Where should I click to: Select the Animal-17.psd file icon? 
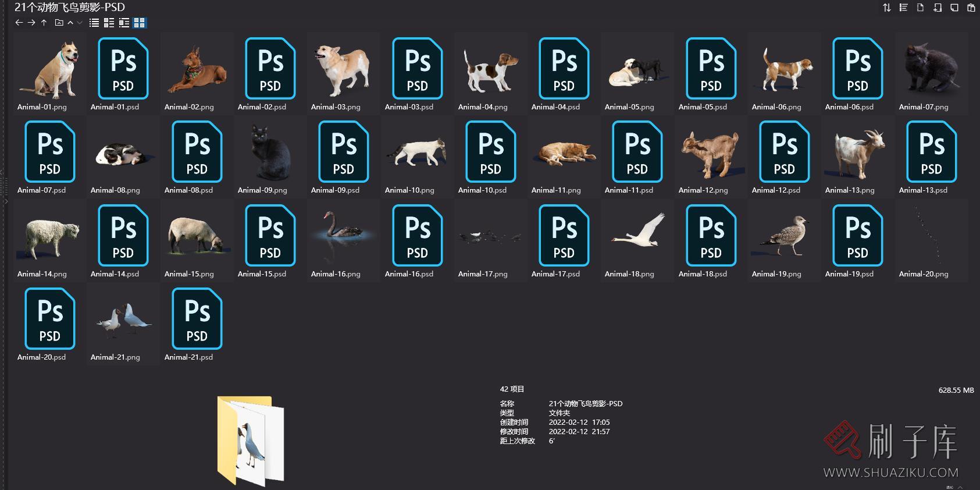564,236
